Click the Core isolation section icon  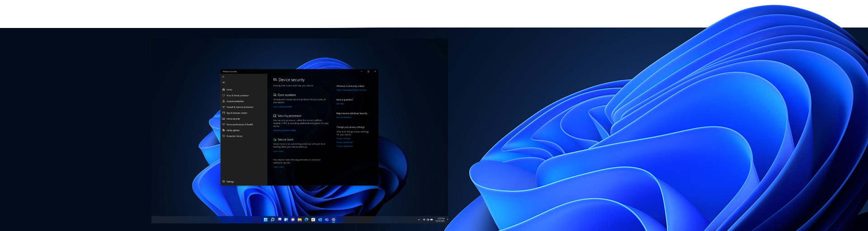point(274,95)
